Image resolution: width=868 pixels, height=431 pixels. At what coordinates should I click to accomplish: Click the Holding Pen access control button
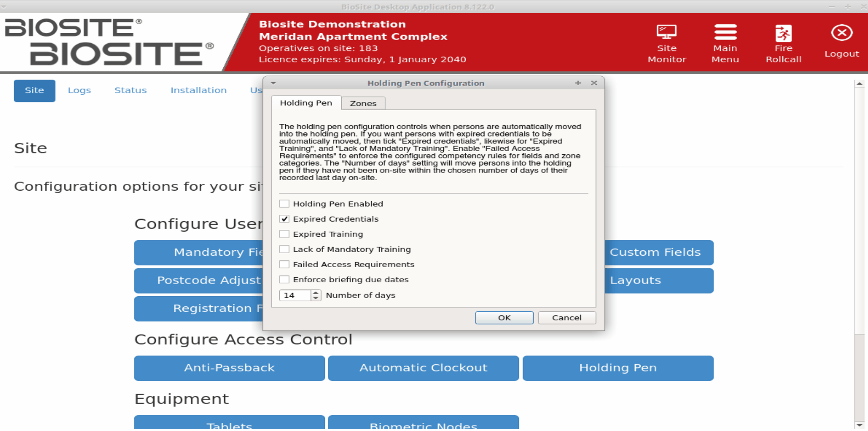(618, 368)
